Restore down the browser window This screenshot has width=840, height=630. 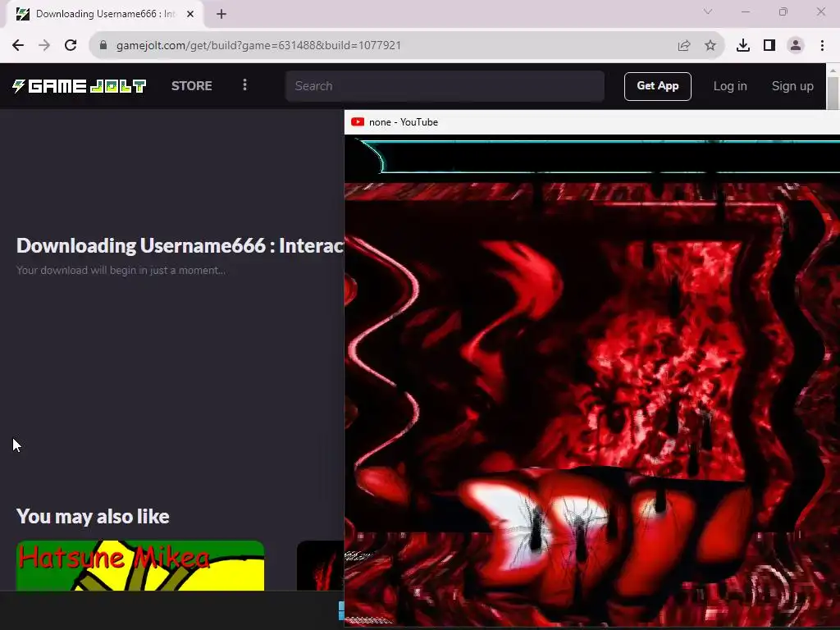(783, 11)
